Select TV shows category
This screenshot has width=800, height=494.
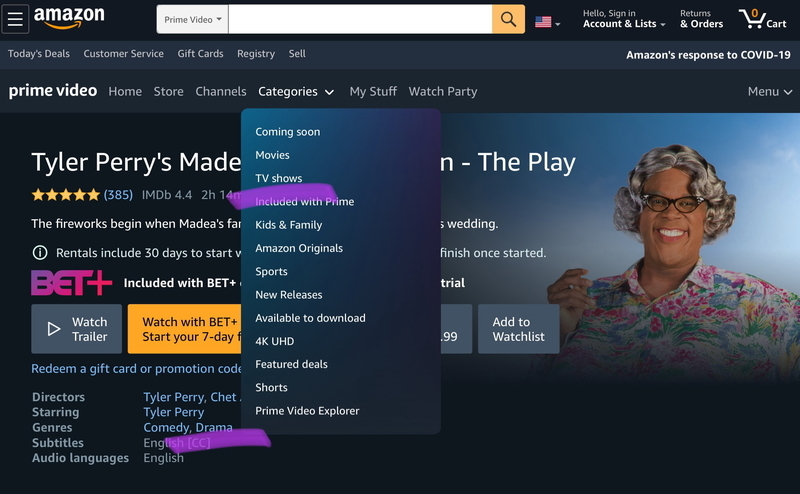coord(279,178)
